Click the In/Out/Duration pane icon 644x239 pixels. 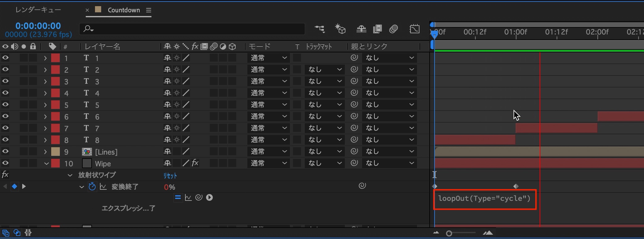(28, 233)
